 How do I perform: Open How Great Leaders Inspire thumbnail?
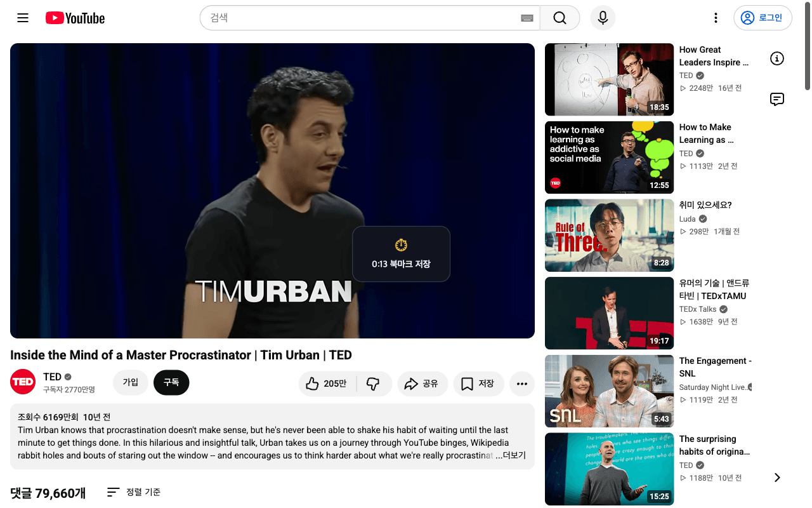(609, 79)
